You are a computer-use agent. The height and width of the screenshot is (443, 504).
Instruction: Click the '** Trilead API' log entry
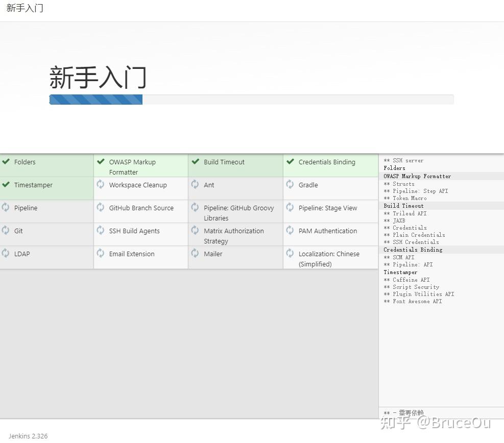[x=405, y=213]
